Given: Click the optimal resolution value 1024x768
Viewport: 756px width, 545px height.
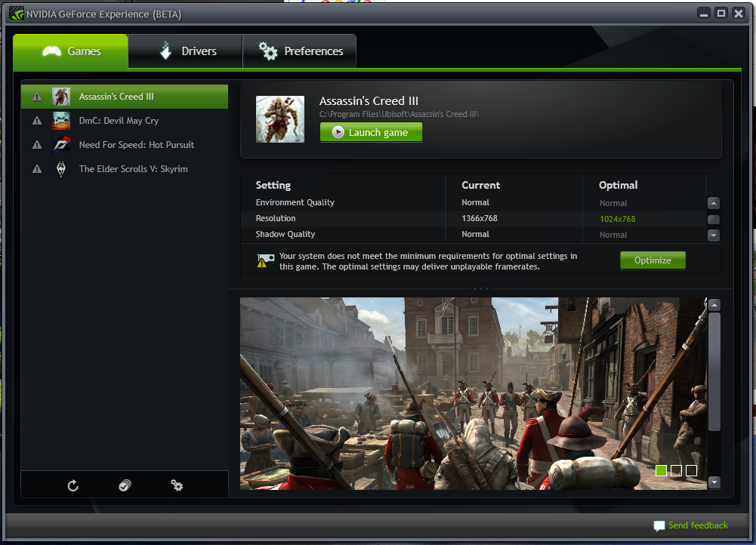Looking at the screenshot, I should click(x=619, y=218).
